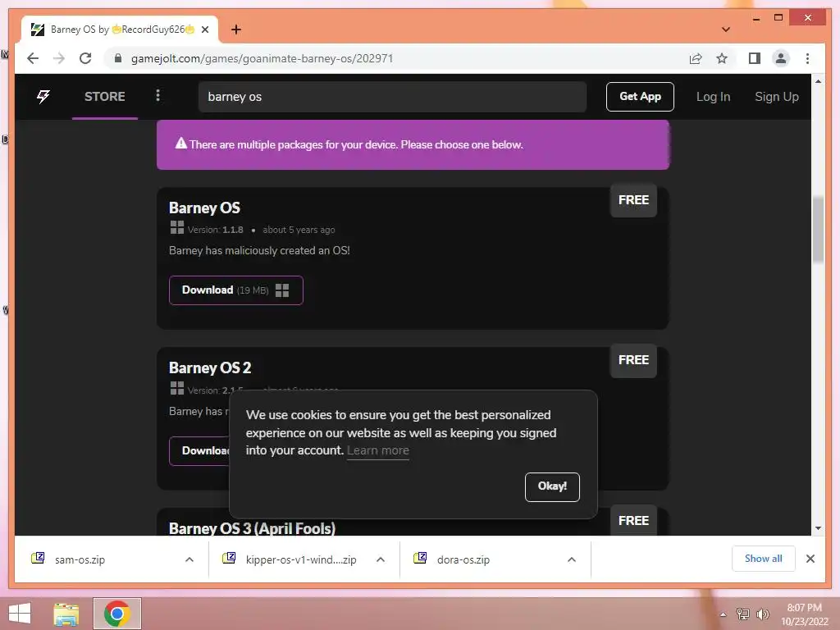Screen dimensions: 840x630
Task: Open the Sign Up link
Action: tap(776, 97)
